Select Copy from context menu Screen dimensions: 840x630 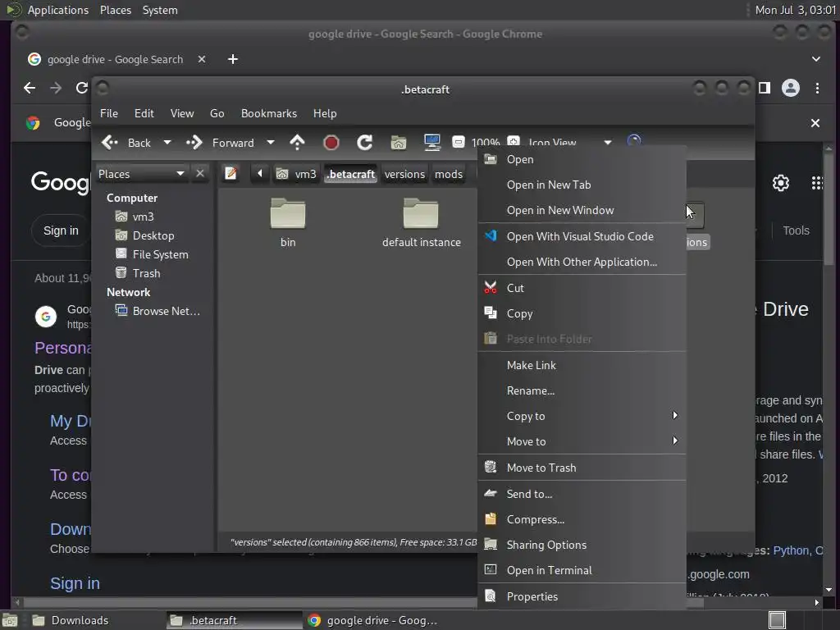[x=582, y=313]
